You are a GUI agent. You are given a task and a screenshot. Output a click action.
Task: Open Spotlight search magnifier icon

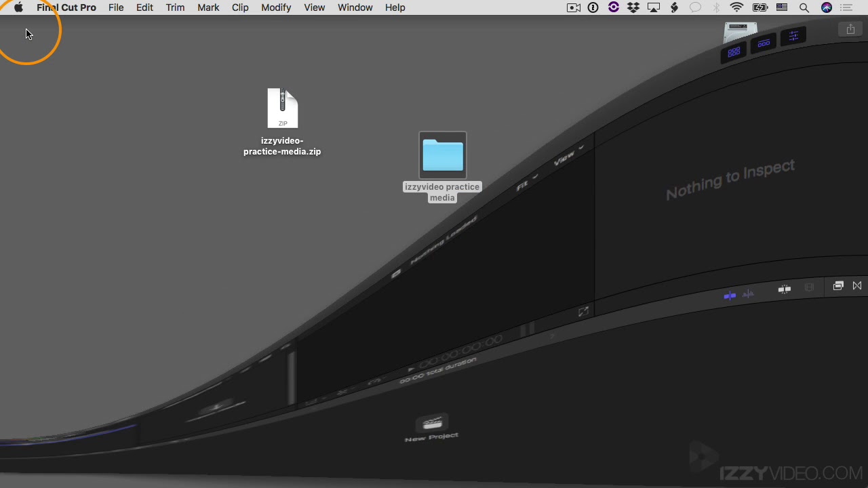click(804, 7)
